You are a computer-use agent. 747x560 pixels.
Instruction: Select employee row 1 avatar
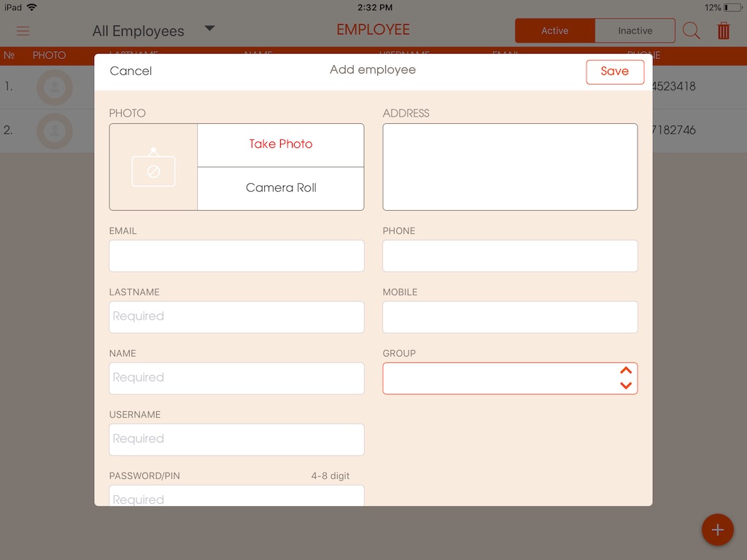(55, 87)
